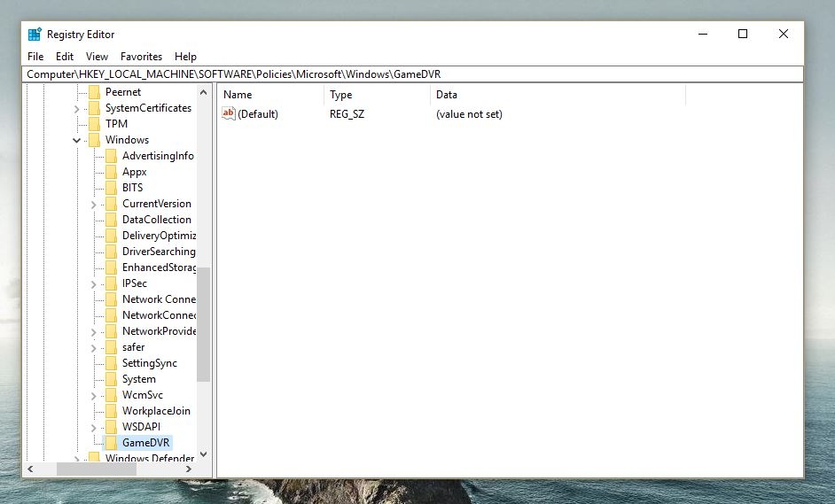Select the GameDVR folder icon
Image resolution: width=835 pixels, height=504 pixels.
112,443
